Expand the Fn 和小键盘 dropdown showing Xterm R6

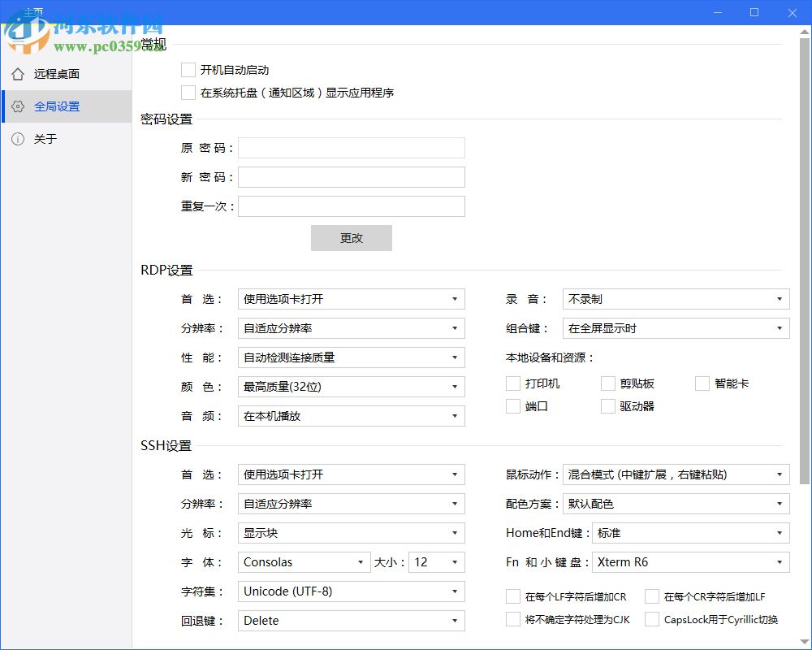click(x=691, y=562)
